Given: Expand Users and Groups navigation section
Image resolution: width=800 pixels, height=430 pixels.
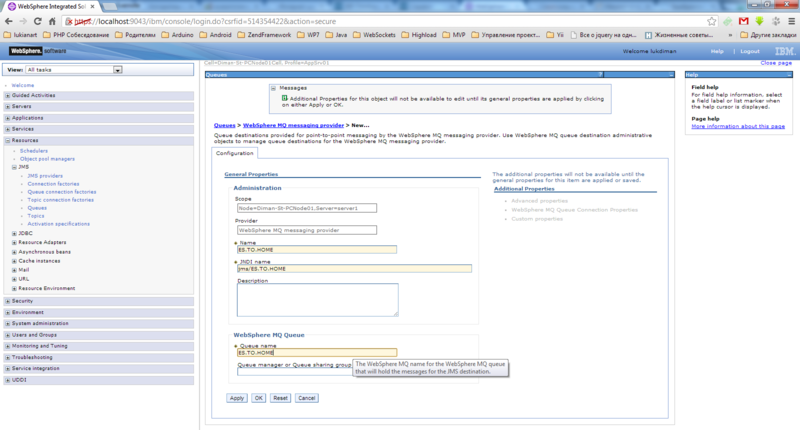Looking at the screenshot, I should (8, 335).
